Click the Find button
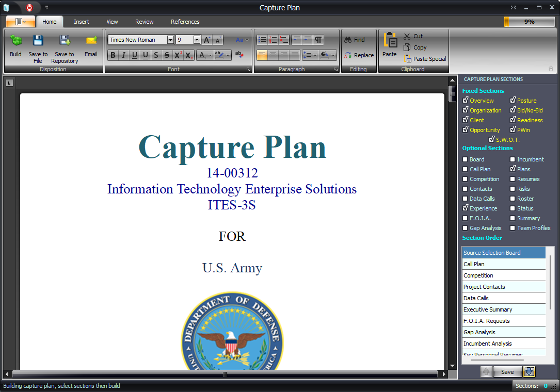Screen dimensions: 560x392 (x=355, y=40)
